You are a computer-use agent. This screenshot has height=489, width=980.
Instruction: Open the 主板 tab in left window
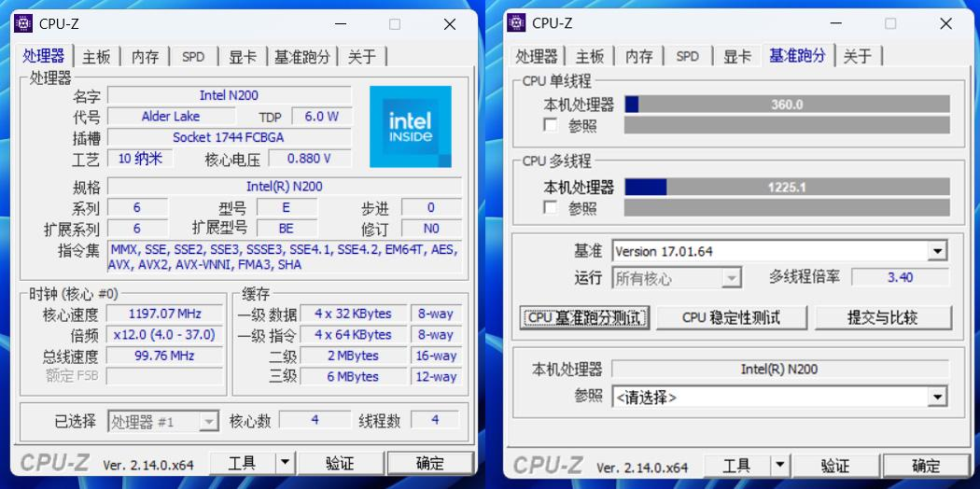click(96, 57)
